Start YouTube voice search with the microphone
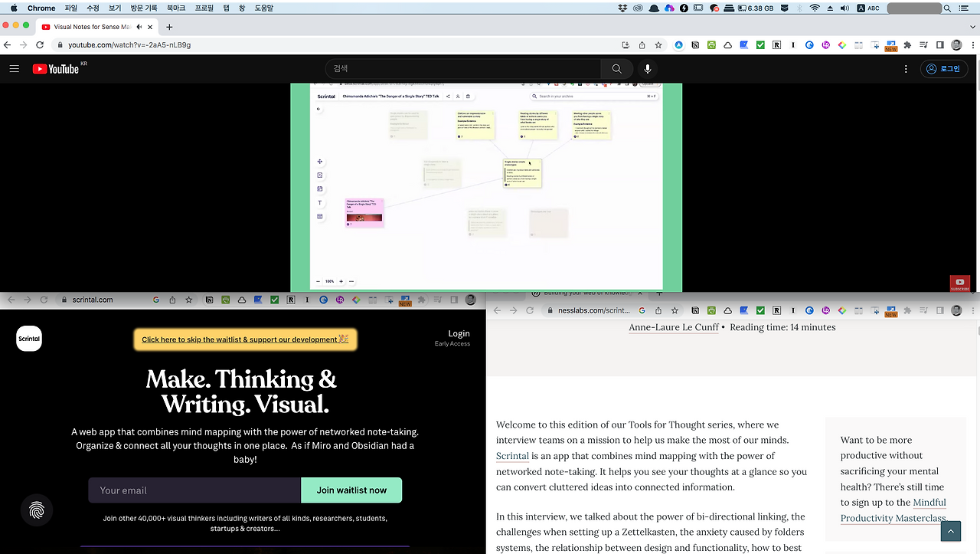980x554 pixels. pyautogui.click(x=648, y=68)
